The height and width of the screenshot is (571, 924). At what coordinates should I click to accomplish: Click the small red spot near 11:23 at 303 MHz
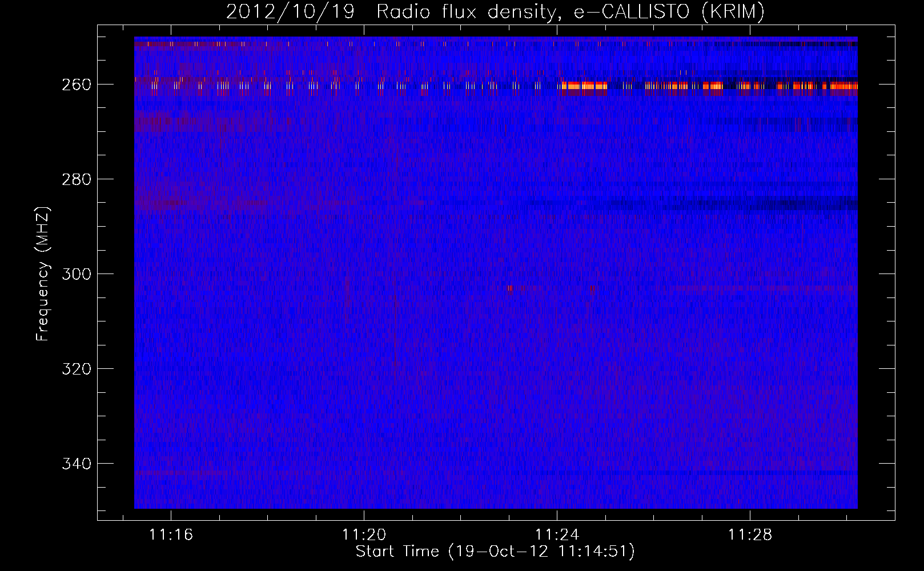(x=509, y=288)
